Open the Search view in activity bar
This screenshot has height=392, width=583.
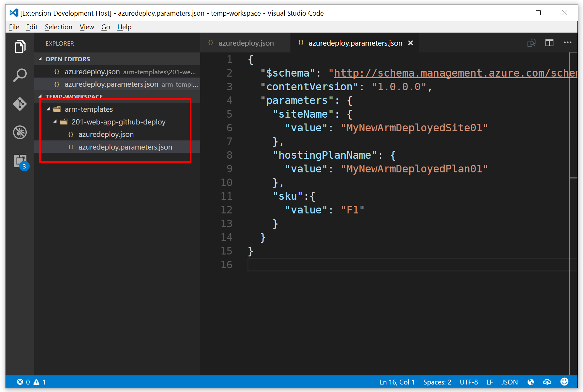tap(20, 75)
